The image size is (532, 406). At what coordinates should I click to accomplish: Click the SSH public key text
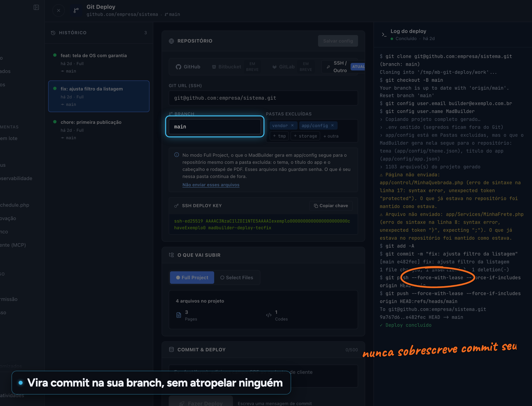pyautogui.click(x=262, y=224)
